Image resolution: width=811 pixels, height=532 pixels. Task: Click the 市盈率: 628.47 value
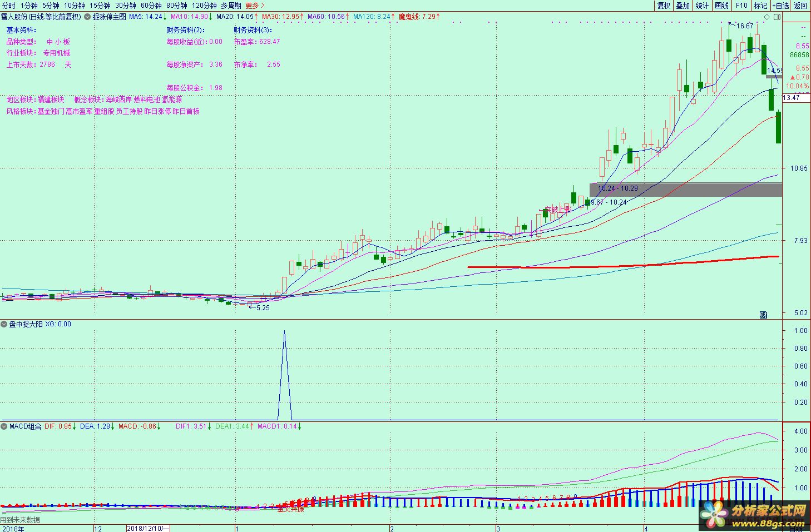pyautogui.click(x=257, y=42)
